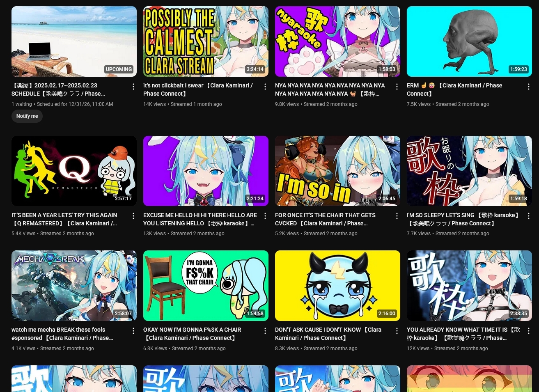
Task: Open the menu for NYA NYA NYA video
Action: pyautogui.click(x=397, y=87)
